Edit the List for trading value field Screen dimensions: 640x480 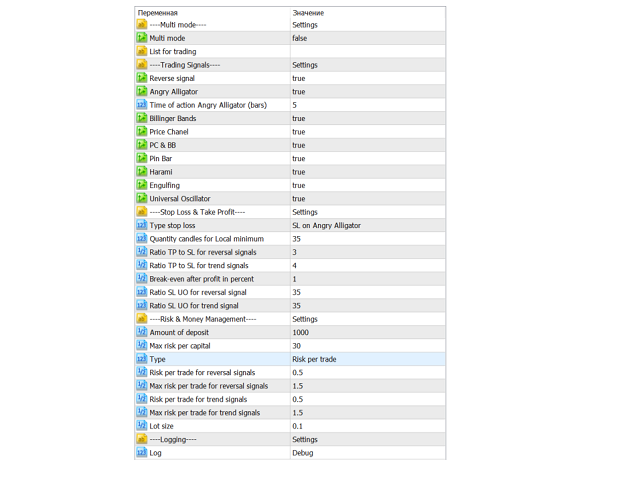(366, 51)
